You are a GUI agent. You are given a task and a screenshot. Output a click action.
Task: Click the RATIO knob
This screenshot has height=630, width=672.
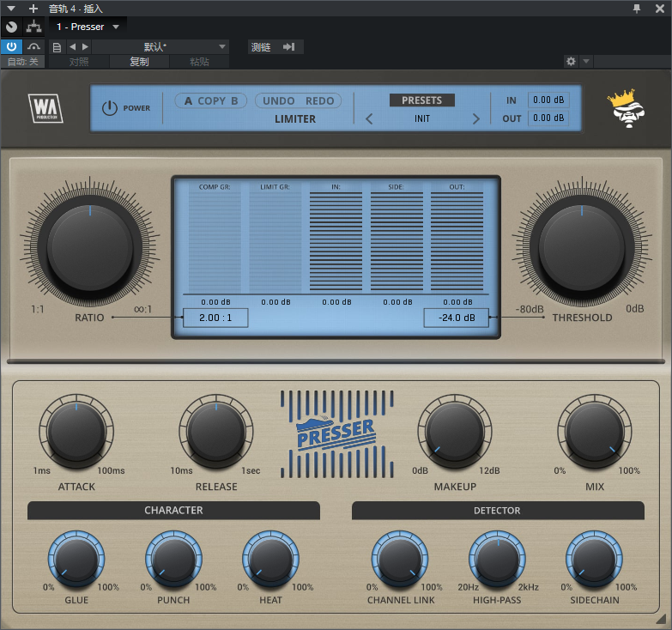pyautogui.click(x=90, y=248)
